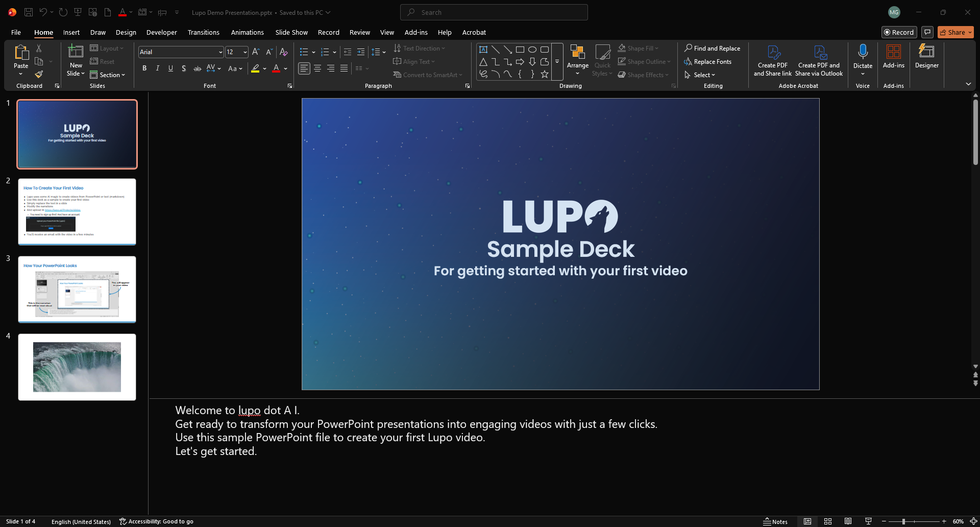Expand the Section dropdown
This screenshot has width=980, height=527.
coord(107,75)
